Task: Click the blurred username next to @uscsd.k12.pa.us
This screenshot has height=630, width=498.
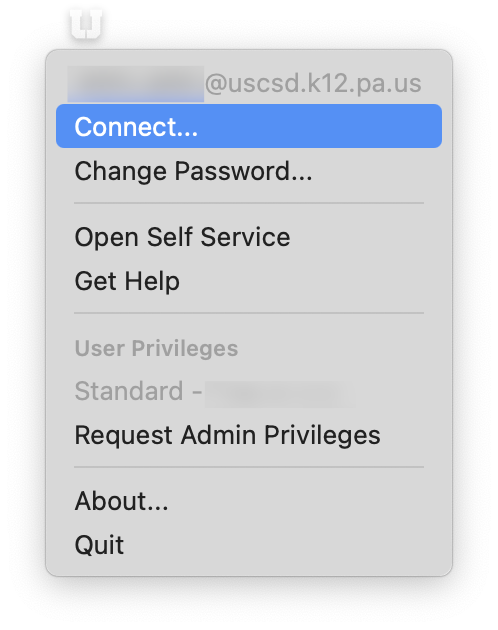Action: point(136,84)
